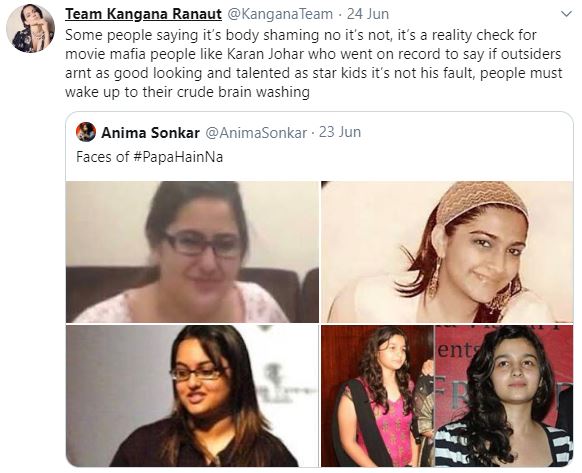View the photo of the woman with dark-framed glasses
This screenshot has width=582, height=473.
point(192,252)
